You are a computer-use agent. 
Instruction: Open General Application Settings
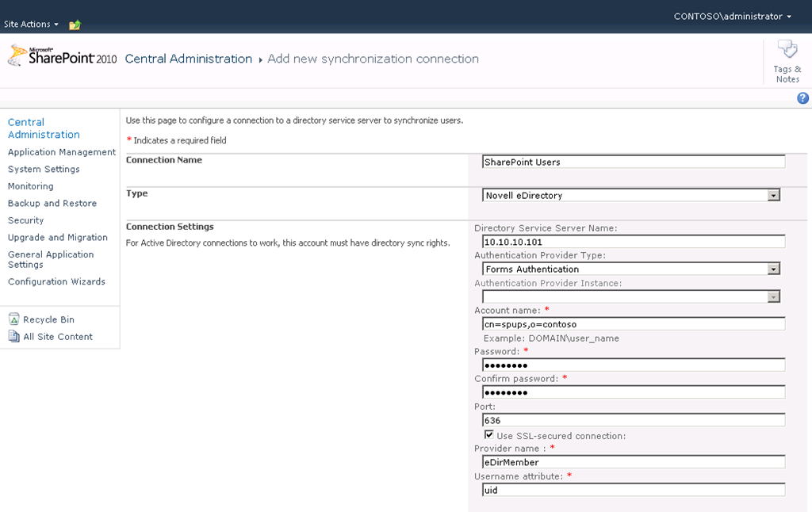51,259
